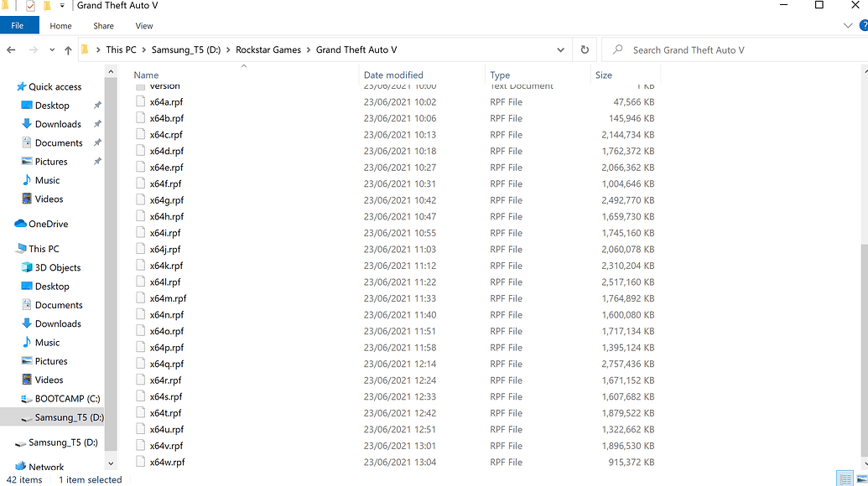Click This PC in the address bar
The width and height of the screenshot is (868, 486).
pyautogui.click(x=121, y=49)
